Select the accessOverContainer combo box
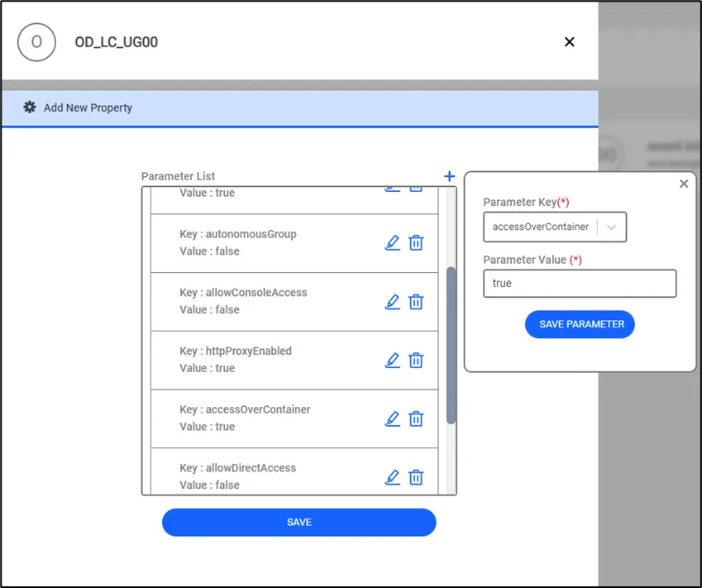This screenshot has width=702, height=588. (555, 227)
